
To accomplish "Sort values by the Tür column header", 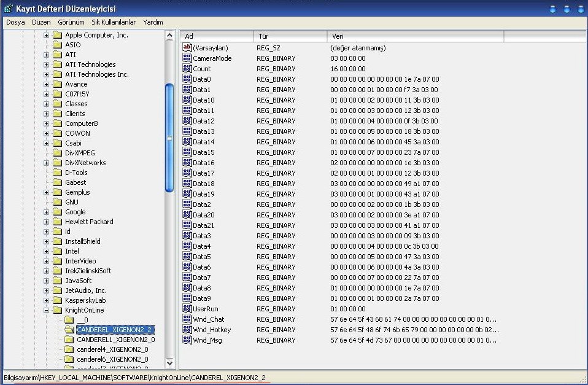I will point(290,36).
